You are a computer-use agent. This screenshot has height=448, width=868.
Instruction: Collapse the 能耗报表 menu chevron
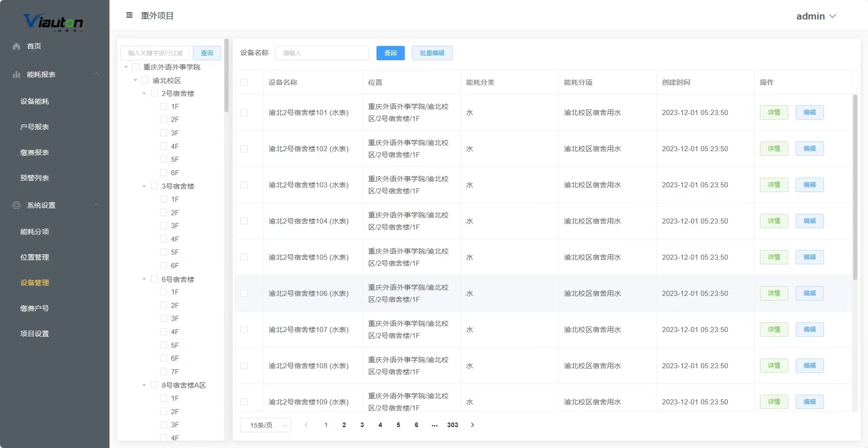coord(96,74)
